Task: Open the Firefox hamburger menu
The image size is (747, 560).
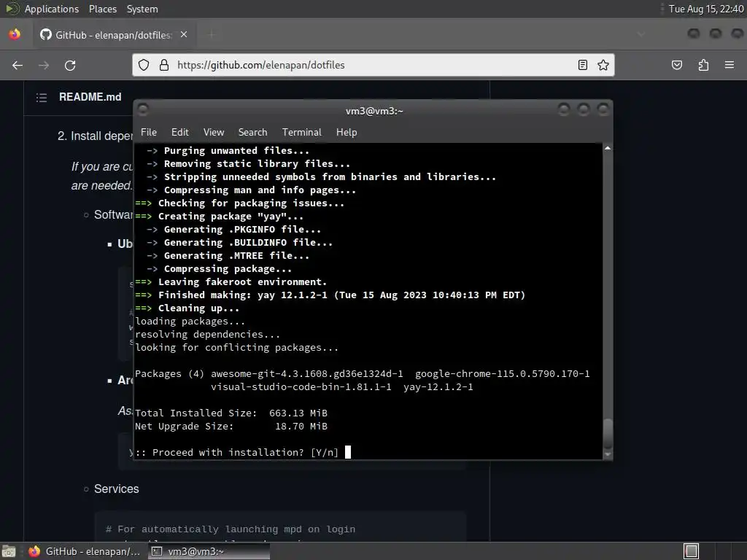Action: point(729,65)
